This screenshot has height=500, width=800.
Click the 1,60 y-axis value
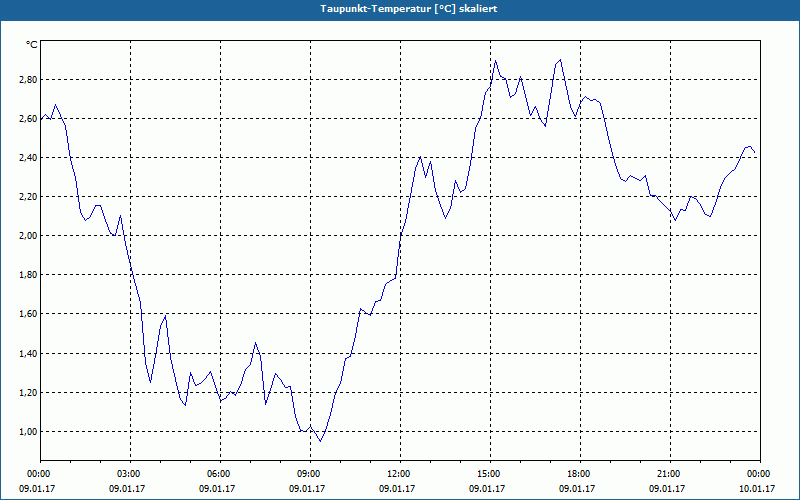coord(28,314)
